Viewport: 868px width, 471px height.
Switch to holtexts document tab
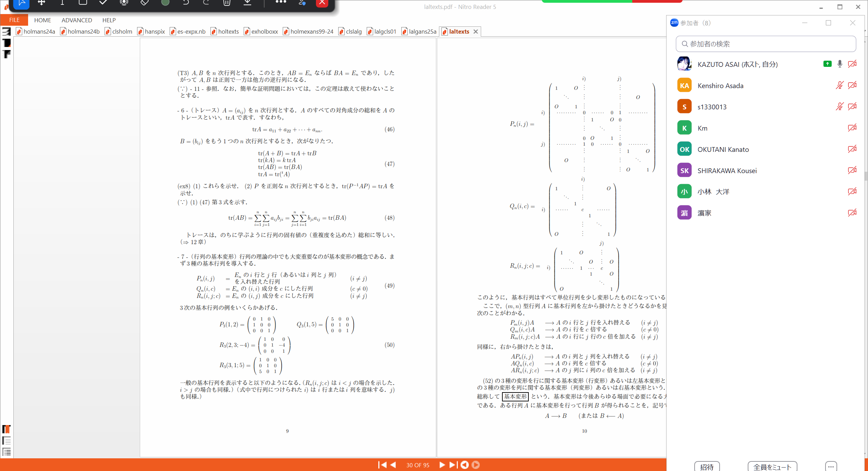tap(225, 32)
